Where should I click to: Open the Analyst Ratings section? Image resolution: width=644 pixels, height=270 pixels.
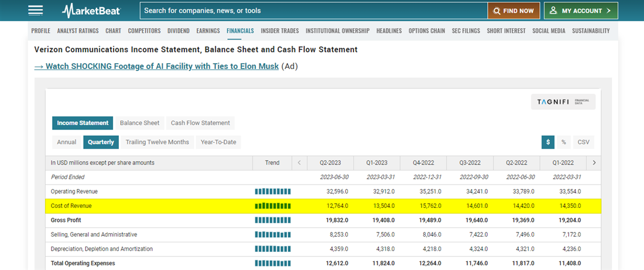pyautogui.click(x=78, y=31)
